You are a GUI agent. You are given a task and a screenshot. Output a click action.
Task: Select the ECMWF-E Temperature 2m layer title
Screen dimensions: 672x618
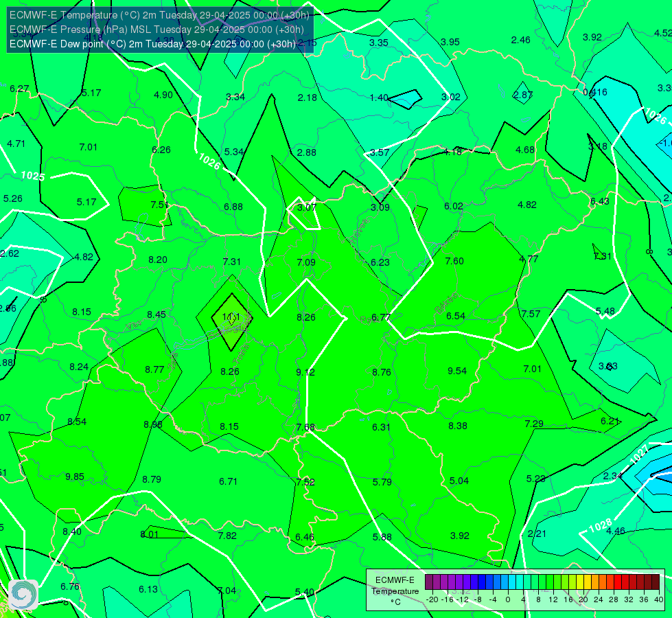(x=159, y=15)
